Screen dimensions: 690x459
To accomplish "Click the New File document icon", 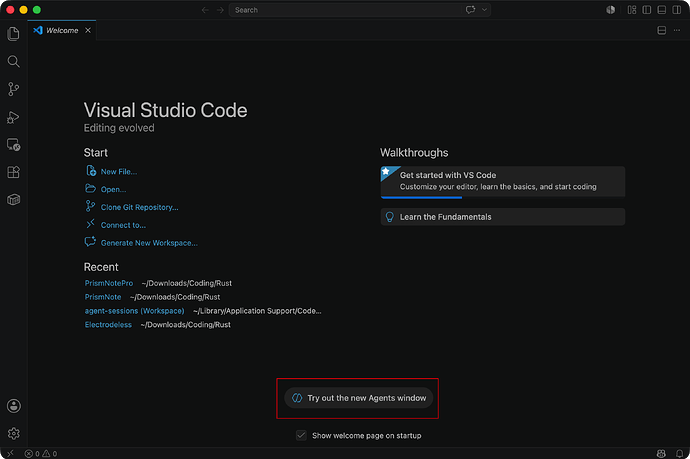I will click(91, 171).
